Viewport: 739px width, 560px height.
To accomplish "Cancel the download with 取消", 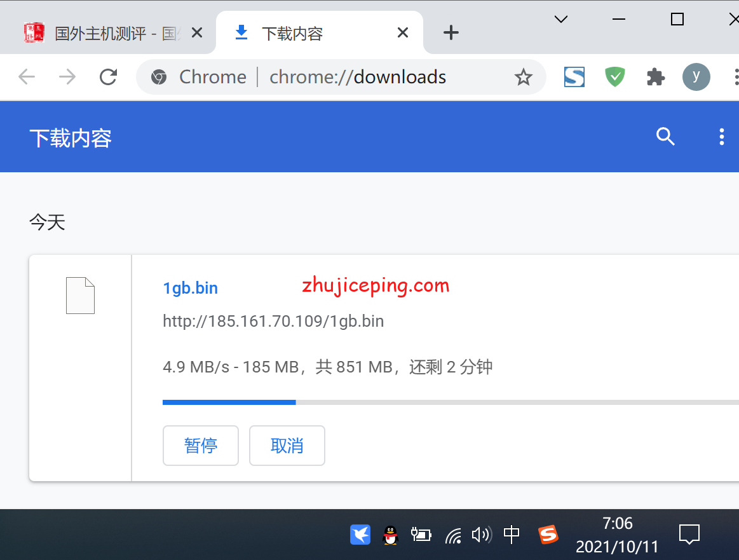I will 287,446.
